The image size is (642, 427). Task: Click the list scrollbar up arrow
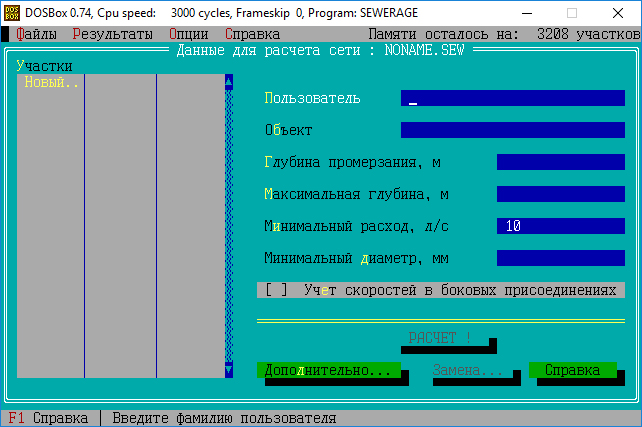[x=228, y=82]
